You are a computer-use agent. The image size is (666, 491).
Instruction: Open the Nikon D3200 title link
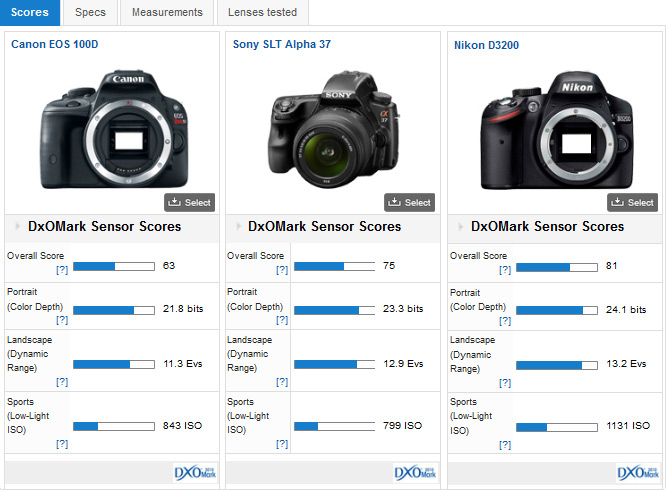(x=486, y=45)
